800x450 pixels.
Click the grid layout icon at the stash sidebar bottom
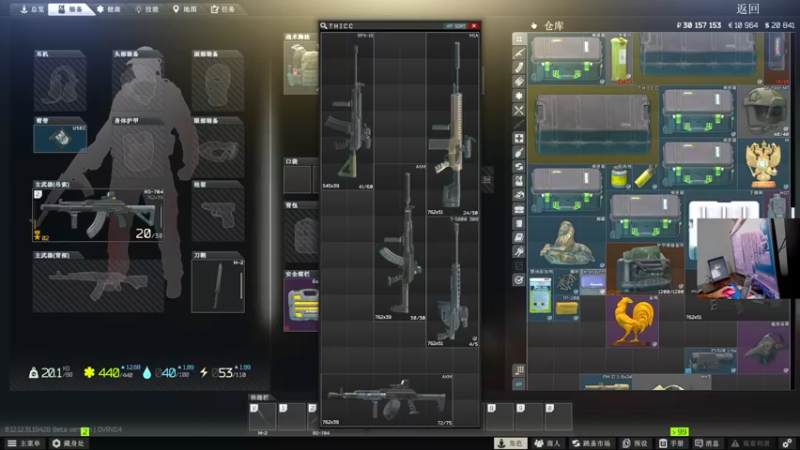[519, 370]
